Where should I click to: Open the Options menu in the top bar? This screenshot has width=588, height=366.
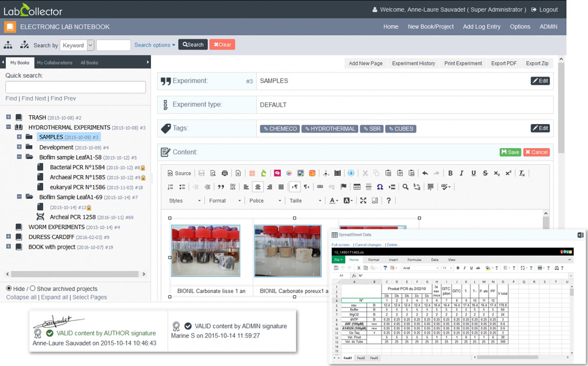tap(520, 26)
